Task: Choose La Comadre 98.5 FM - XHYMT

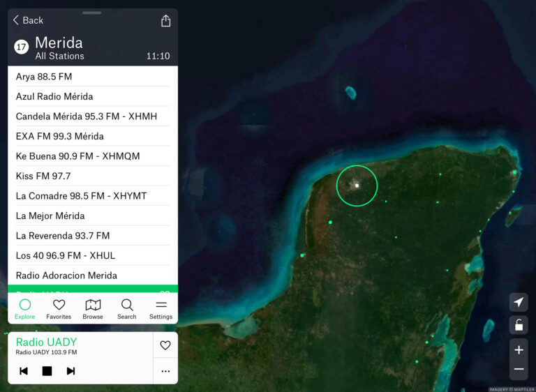Action: [93, 196]
